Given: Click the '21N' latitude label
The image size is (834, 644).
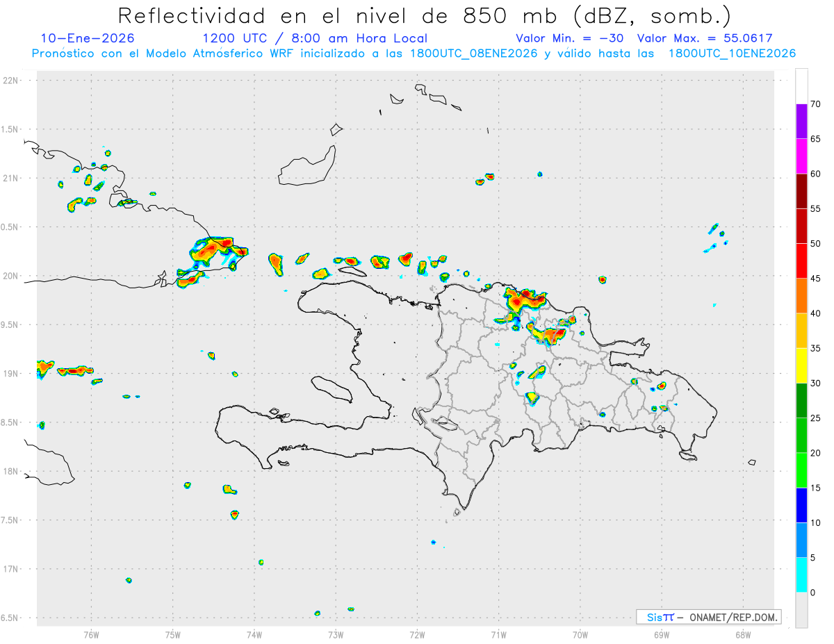Looking at the screenshot, I should pyautogui.click(x=11, y=178).
